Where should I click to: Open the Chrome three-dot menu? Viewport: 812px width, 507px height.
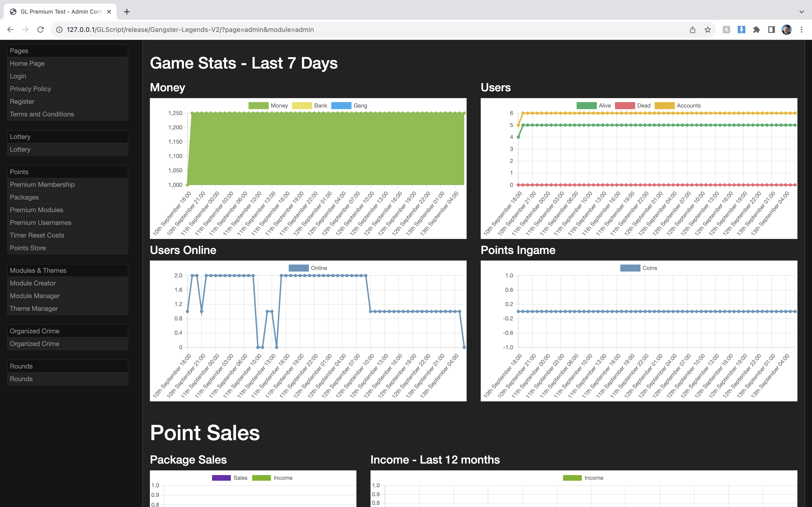pos(802,30)
